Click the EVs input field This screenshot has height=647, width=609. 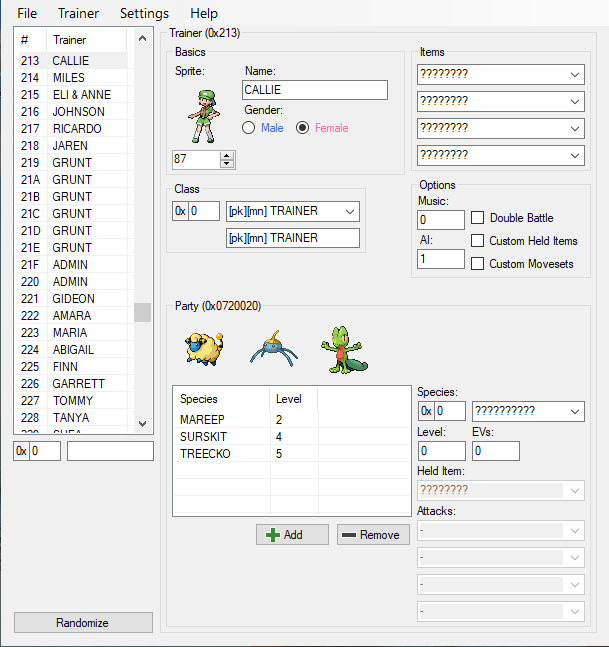click(x=496, y=451)
